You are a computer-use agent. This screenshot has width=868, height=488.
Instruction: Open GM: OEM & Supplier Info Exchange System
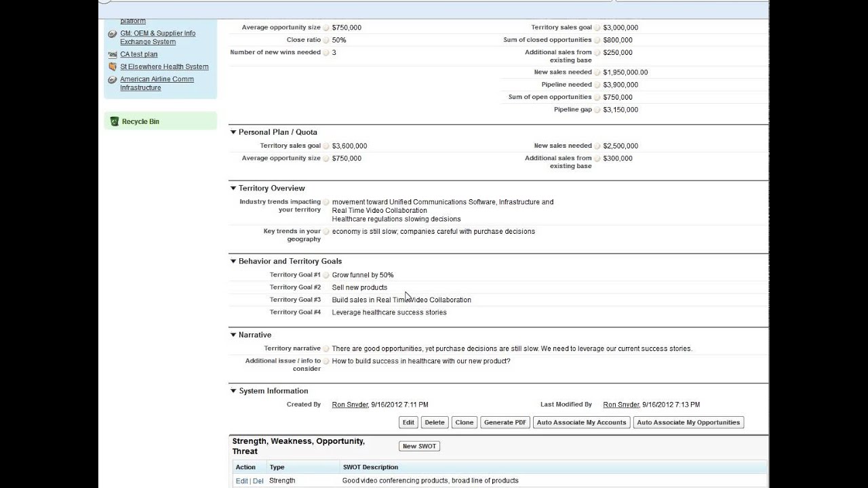click(x=158, y=37)
